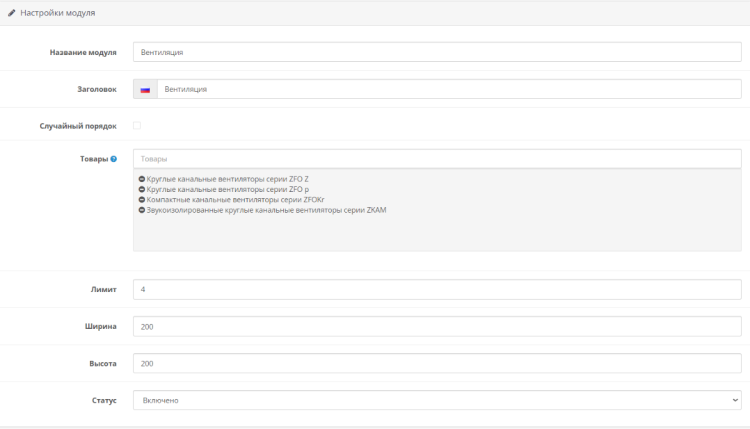Delete the ZFOKr compact fan entry

click(140, 200)
